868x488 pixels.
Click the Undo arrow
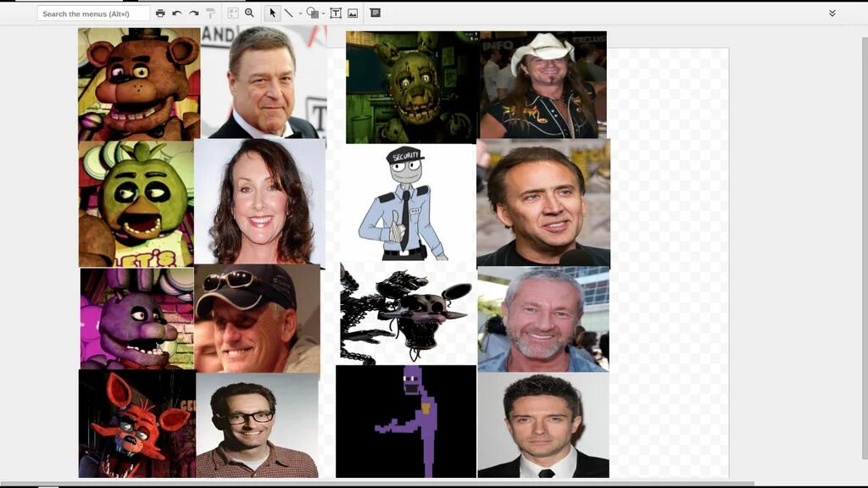click(x=177, y=14)
